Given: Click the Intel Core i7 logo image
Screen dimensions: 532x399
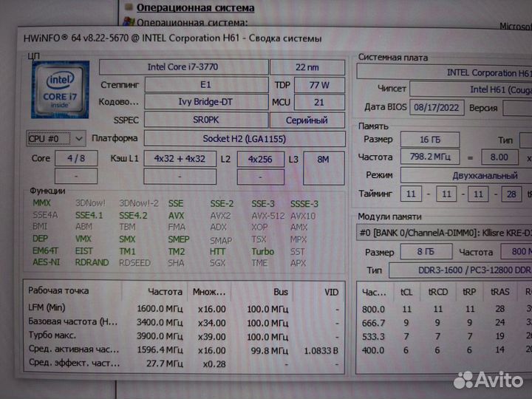Looking at the screenshot, I should pos(60,89).
